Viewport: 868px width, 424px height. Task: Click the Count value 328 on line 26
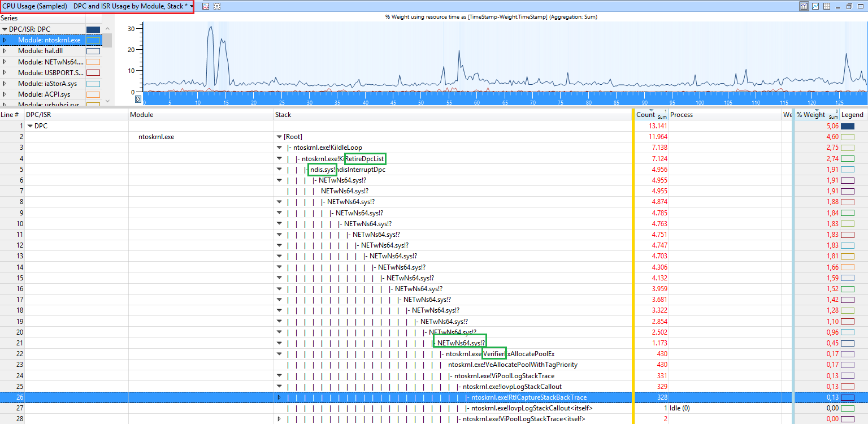(662, 397)
